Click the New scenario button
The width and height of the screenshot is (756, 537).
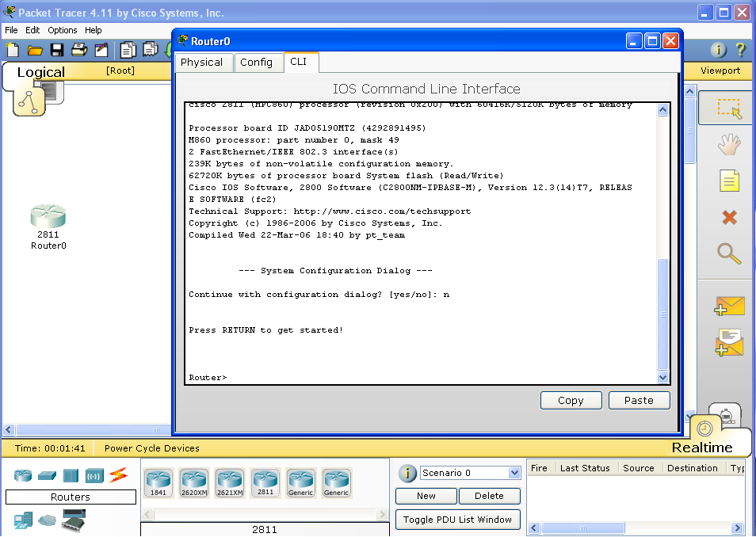(x=426, y=496)
